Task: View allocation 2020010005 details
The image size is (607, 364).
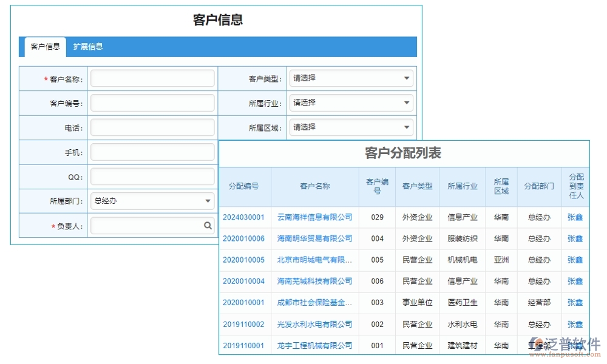Action: 245,260
